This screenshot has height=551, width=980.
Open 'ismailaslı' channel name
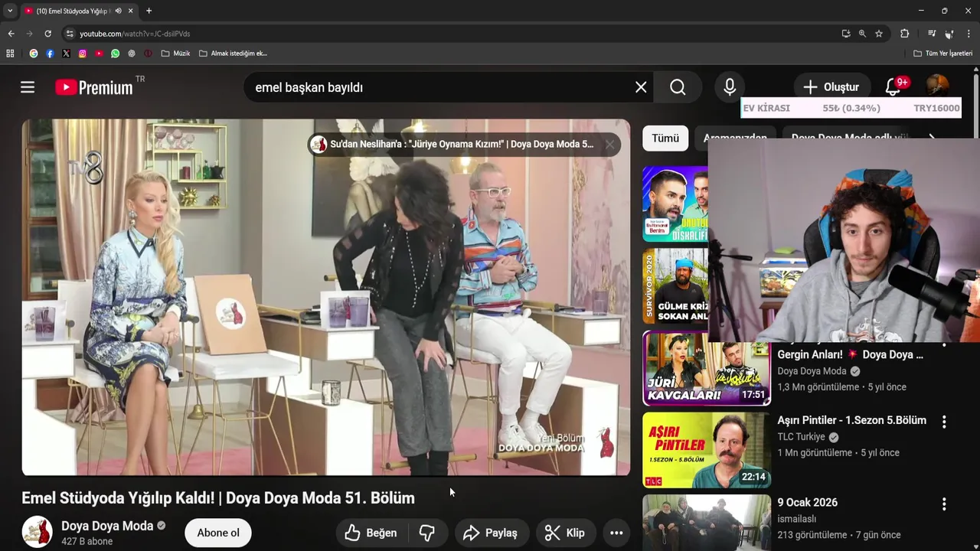click(797, 519)
